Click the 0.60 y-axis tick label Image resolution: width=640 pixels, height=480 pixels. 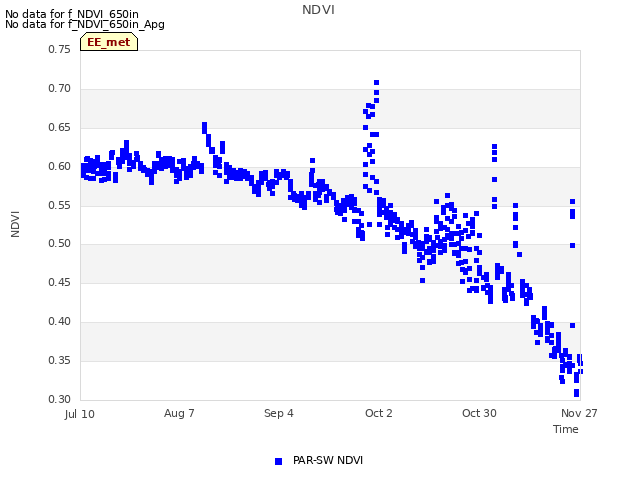coord(60,167)
